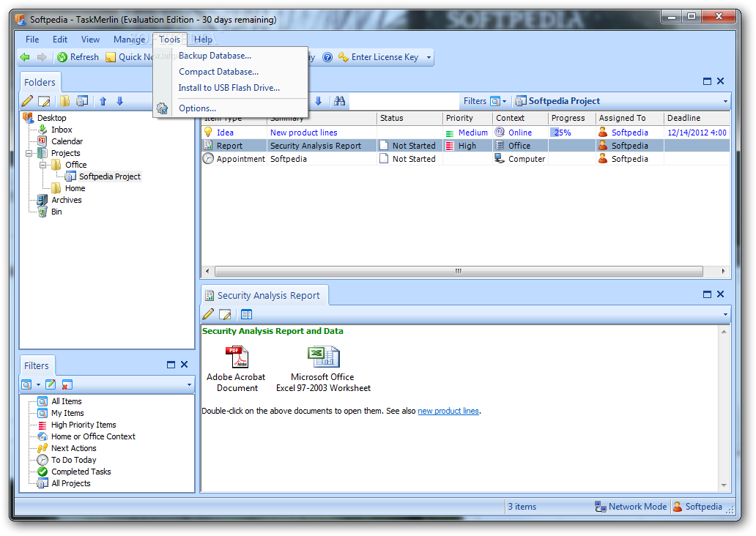Click the Back navigation arrow
Screen dimensions: 756x536
tap(25, 57)
